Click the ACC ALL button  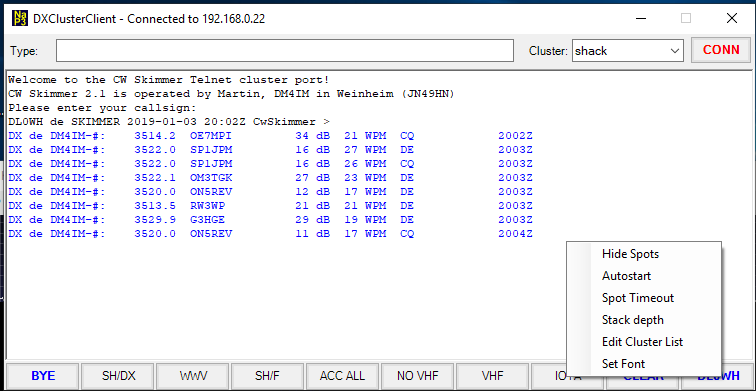342,376
